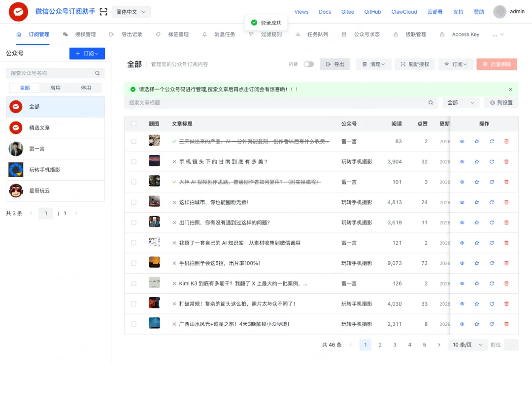Delete the 广西山水风光 article row

click(x=506, y=324)
